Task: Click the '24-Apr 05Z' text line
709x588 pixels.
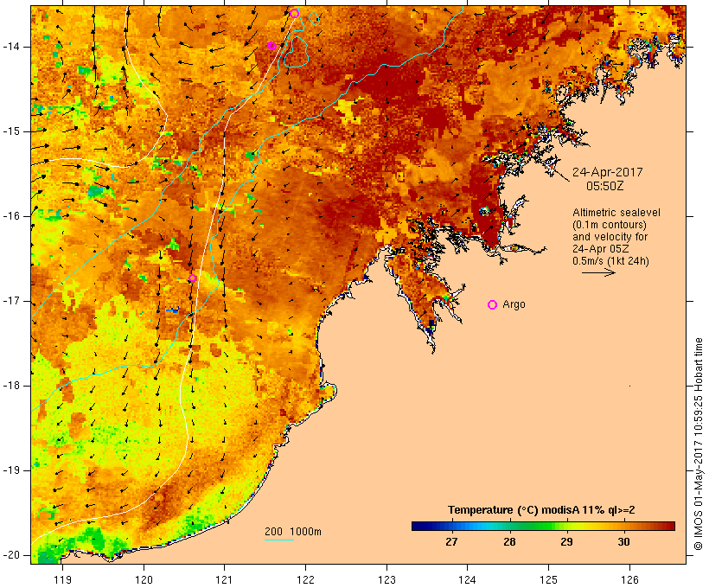Action: [600, 249]
